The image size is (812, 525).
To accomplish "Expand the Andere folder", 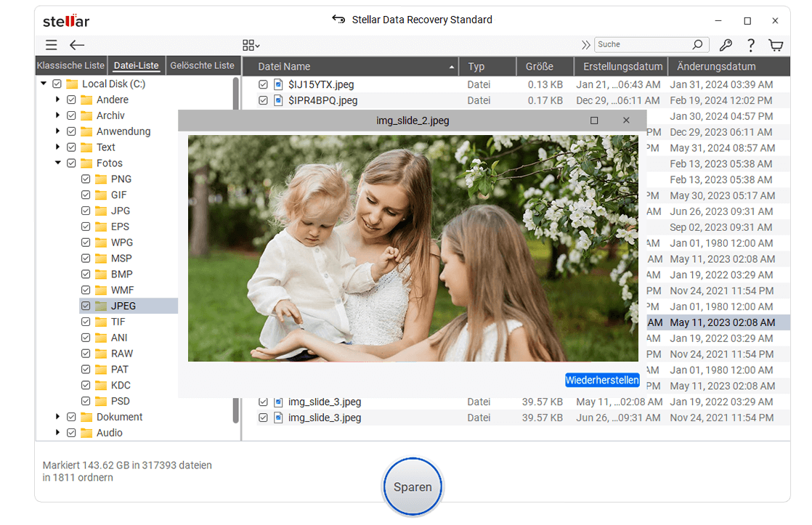I will click(58, 99).
